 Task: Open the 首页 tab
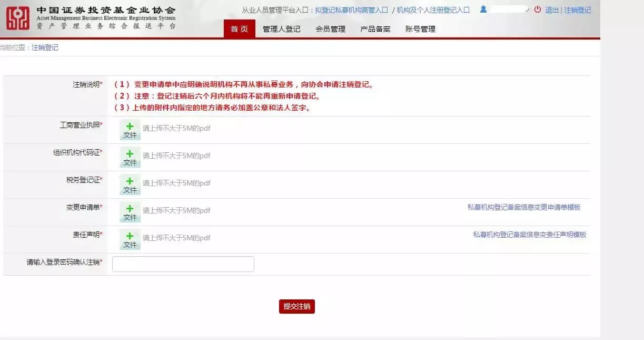239,29
